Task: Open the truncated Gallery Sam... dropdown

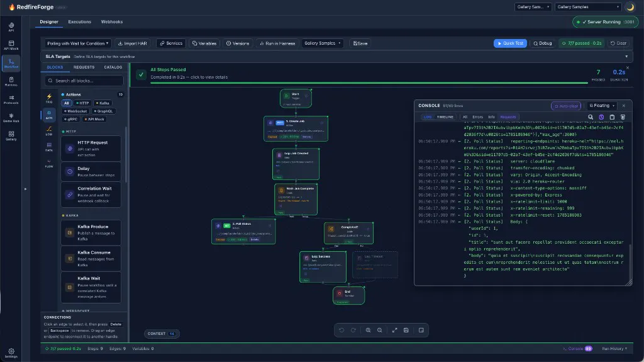Action: [533, 7]
